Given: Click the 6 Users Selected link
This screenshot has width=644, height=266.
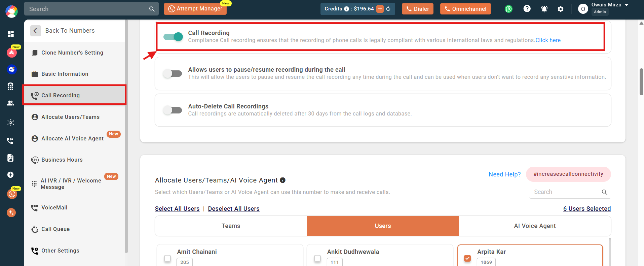Looking at the screenshot, I should (x=587, y=209).
